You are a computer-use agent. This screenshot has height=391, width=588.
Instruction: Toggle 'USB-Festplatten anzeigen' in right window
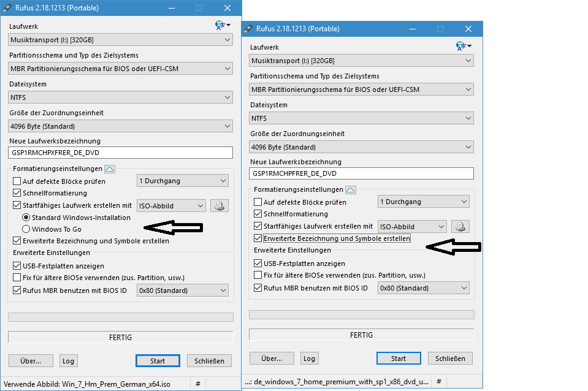[258, 263]
